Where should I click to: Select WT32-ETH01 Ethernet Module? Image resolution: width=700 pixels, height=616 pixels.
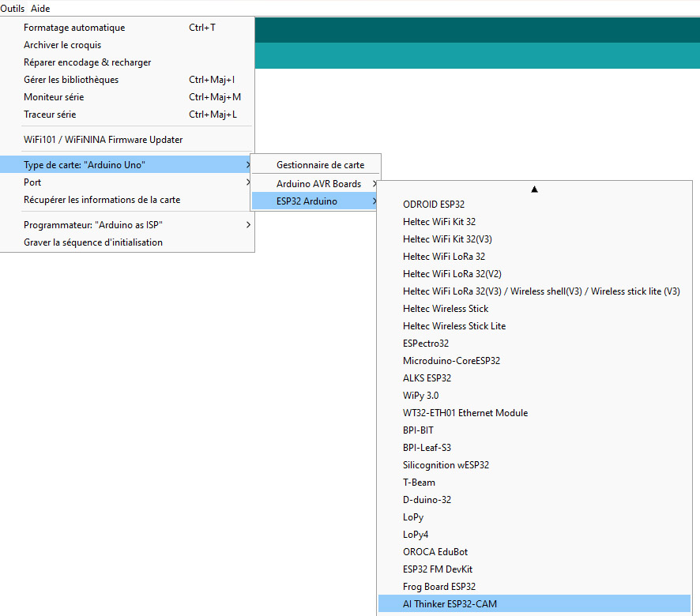[x=534, y=413]
